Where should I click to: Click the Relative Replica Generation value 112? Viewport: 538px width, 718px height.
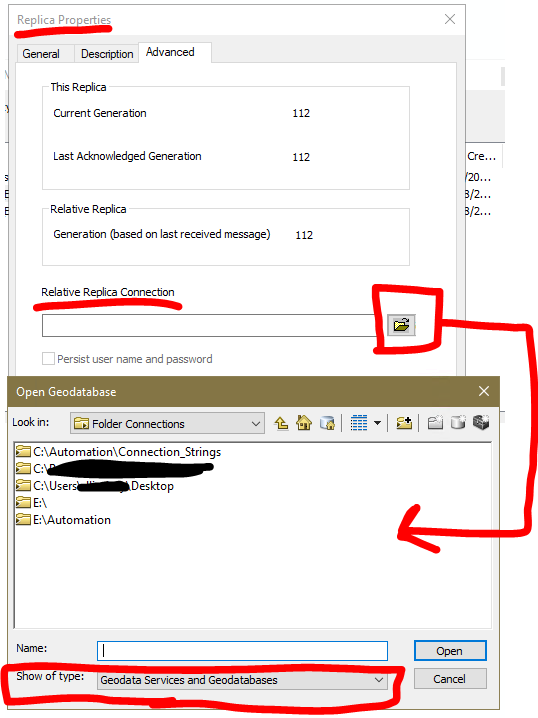tap(304, 235)
